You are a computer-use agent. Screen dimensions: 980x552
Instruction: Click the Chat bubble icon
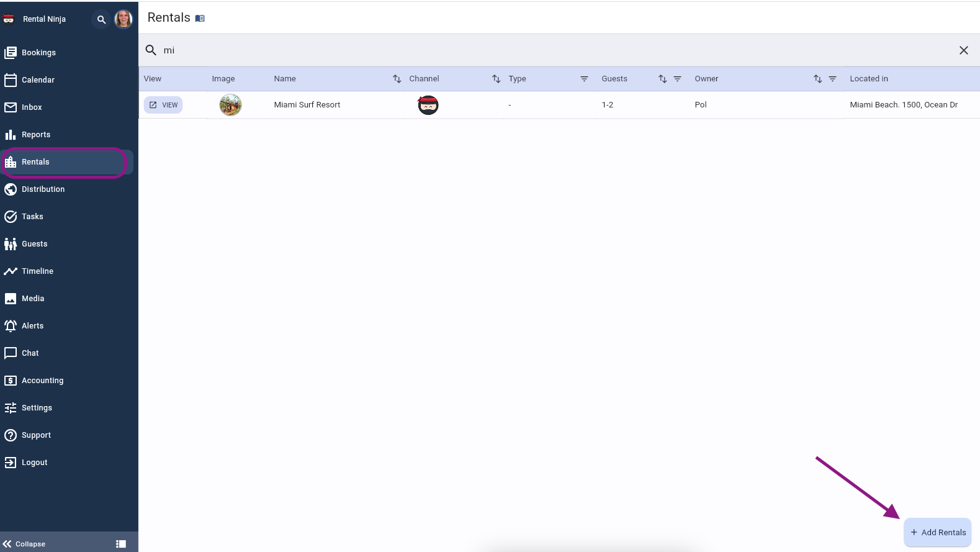pos(11,353)
